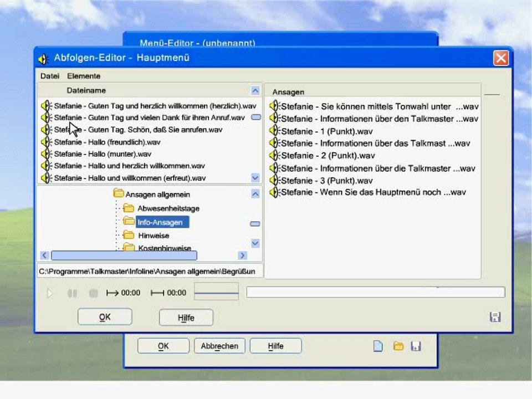Click folder tree scroll-left arrow
The height and width of the screenshot is (399, 532).
[44, 255]
